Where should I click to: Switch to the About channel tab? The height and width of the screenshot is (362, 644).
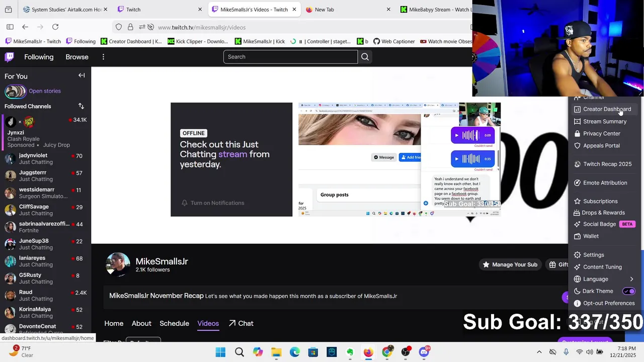141,323
